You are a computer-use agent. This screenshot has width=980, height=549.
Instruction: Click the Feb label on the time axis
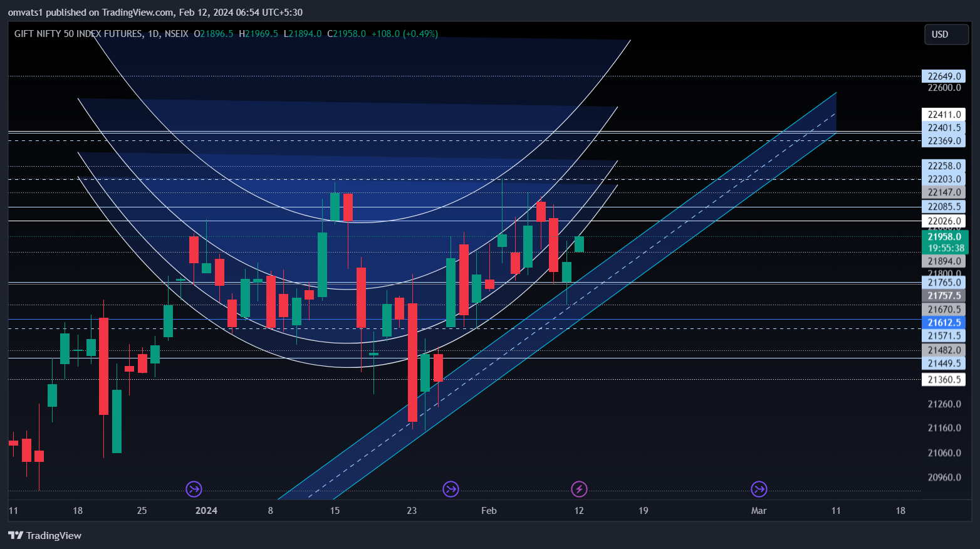pos(489,511)
